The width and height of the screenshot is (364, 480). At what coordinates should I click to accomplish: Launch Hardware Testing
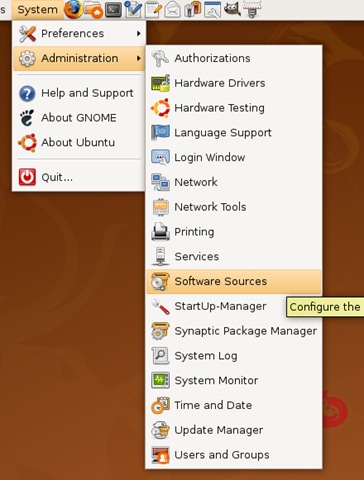(x=234, y=108)
